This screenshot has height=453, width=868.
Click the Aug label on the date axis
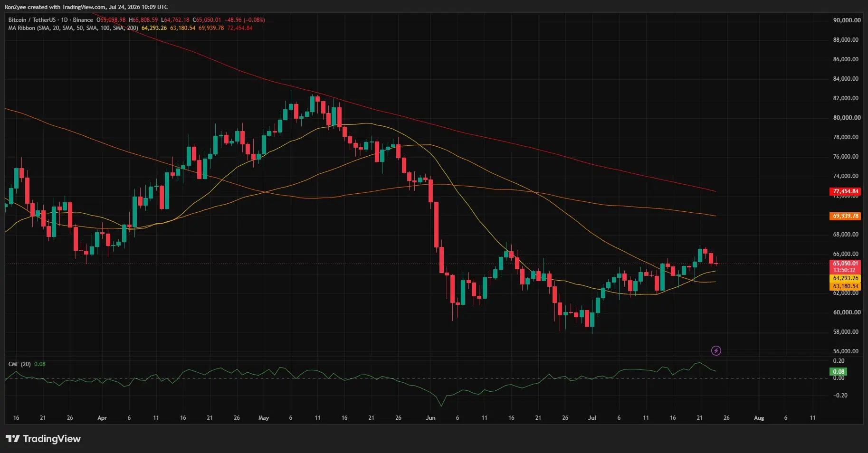(x=759, y=418)
